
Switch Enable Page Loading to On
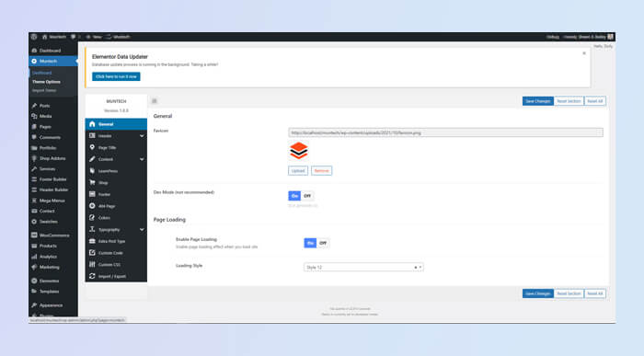click(x=310, y=243)
